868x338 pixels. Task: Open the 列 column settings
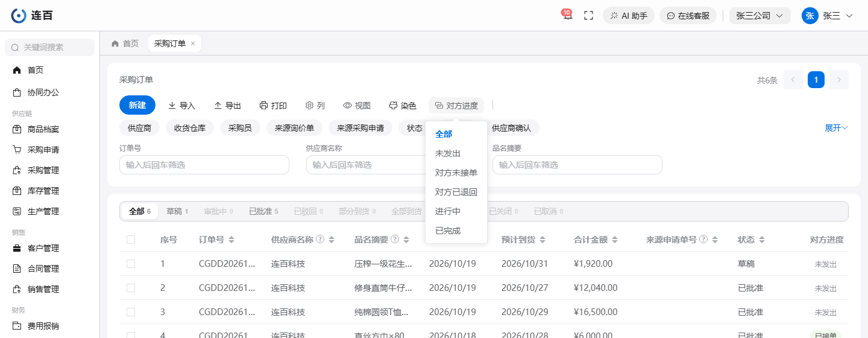click(x=315, y=106)
